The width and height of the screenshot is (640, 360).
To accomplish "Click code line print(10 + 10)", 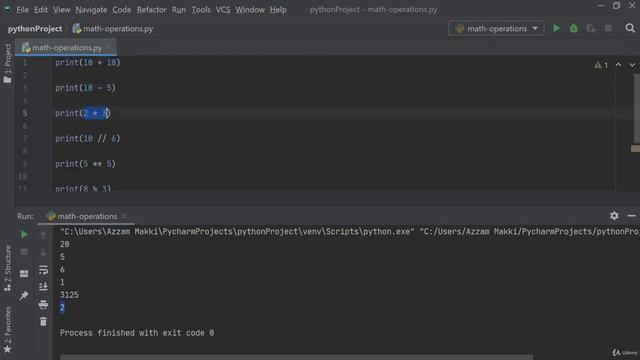I will (88, 62).
